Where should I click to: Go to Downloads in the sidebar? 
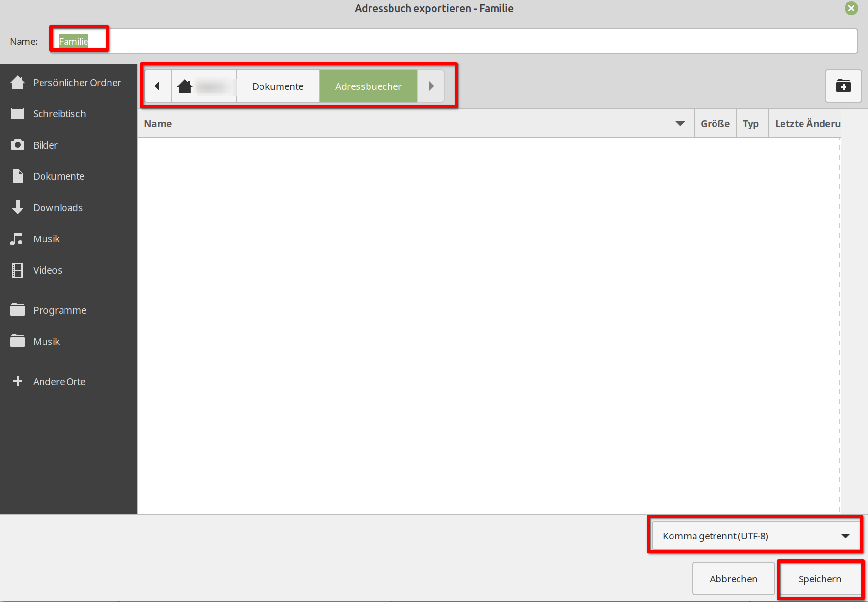(58, 208)
